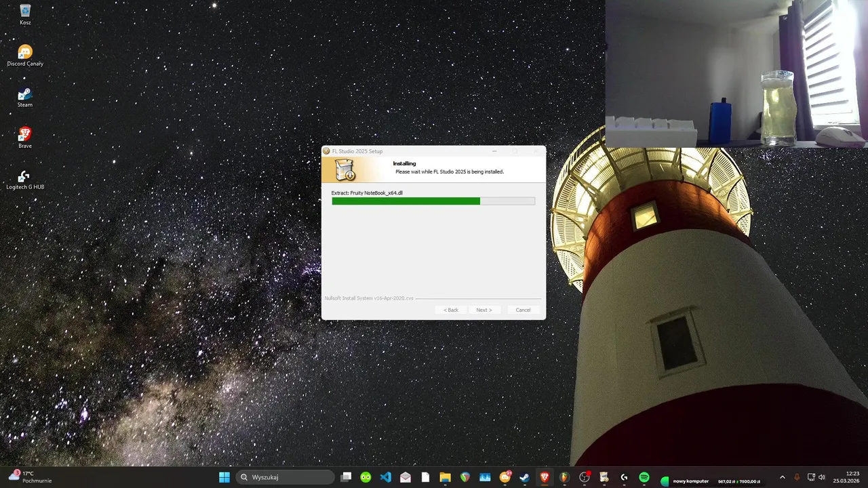Open Discord Canary taskbar icon with 9+ badge
This screenshot has width=868, height=488.
tap(505, 477)
